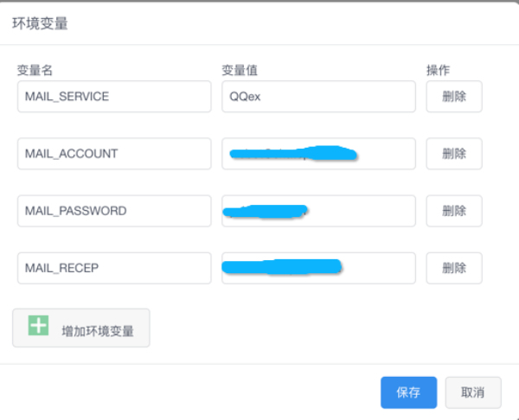Screen dimensions: 519x420
Task: Click the 变量值 column header
Action: (240, 70)
